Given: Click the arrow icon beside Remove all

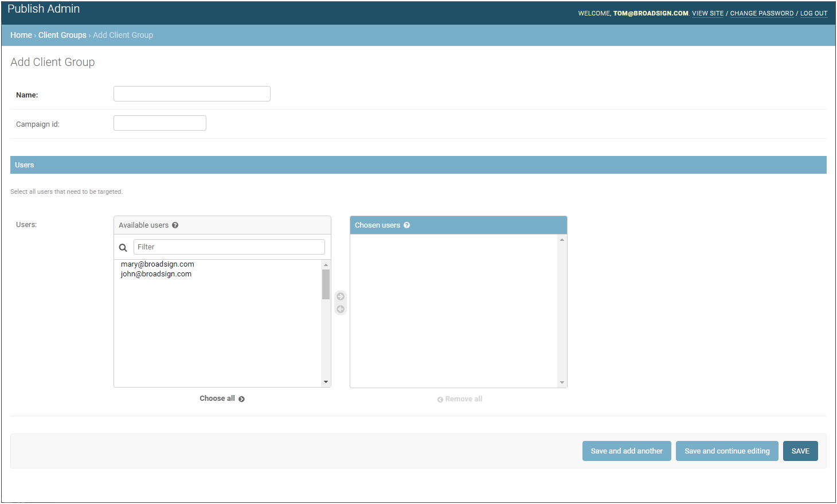Looking at the screenshot, I should click(440, 400).
